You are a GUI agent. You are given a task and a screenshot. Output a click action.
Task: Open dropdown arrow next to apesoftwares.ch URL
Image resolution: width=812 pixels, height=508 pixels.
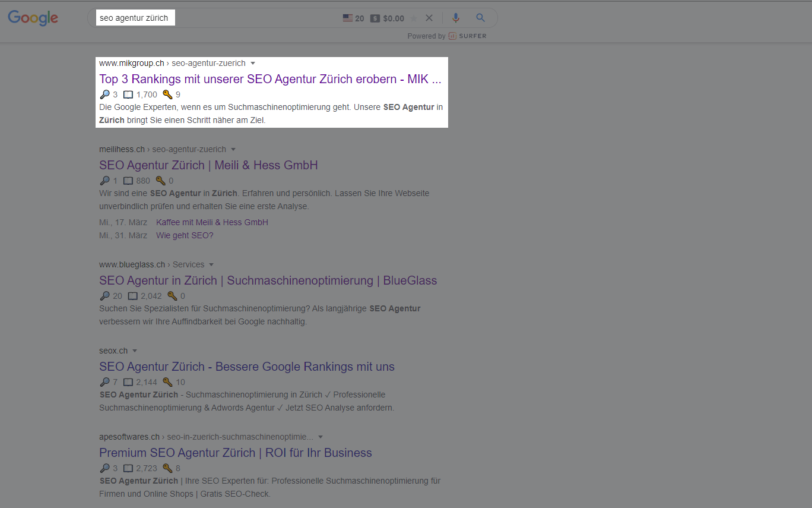click(321, 437)
